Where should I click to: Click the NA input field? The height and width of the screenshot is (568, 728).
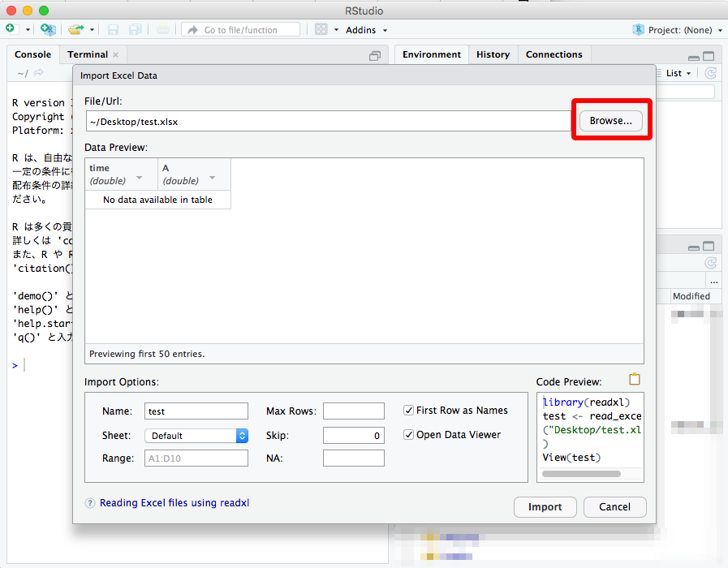(354, 458)
